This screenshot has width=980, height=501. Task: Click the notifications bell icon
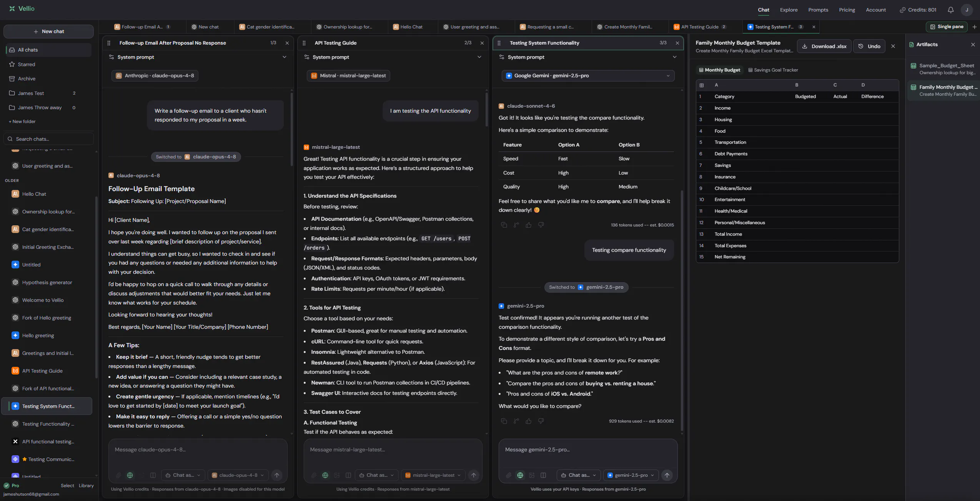pos(950,10)
